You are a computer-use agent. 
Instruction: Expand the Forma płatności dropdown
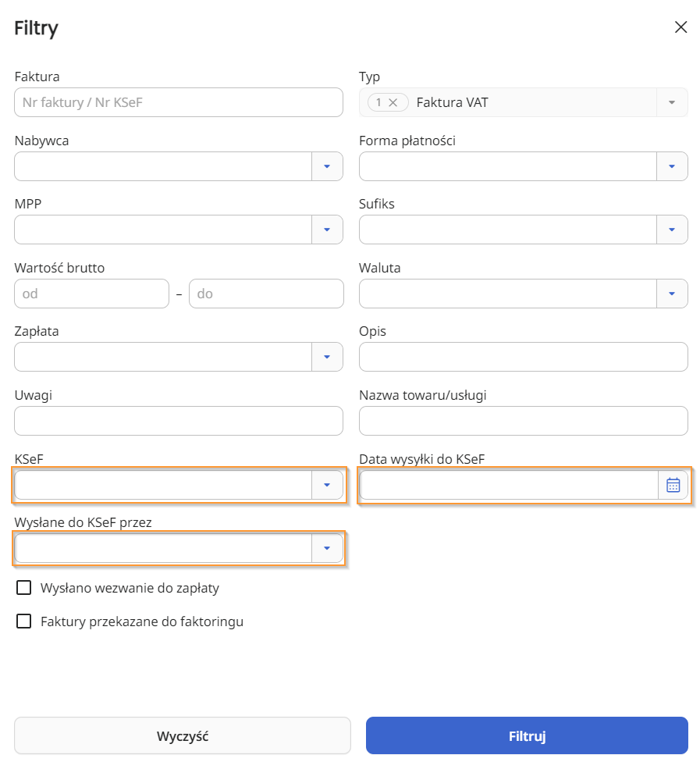[x=672, y=166]
